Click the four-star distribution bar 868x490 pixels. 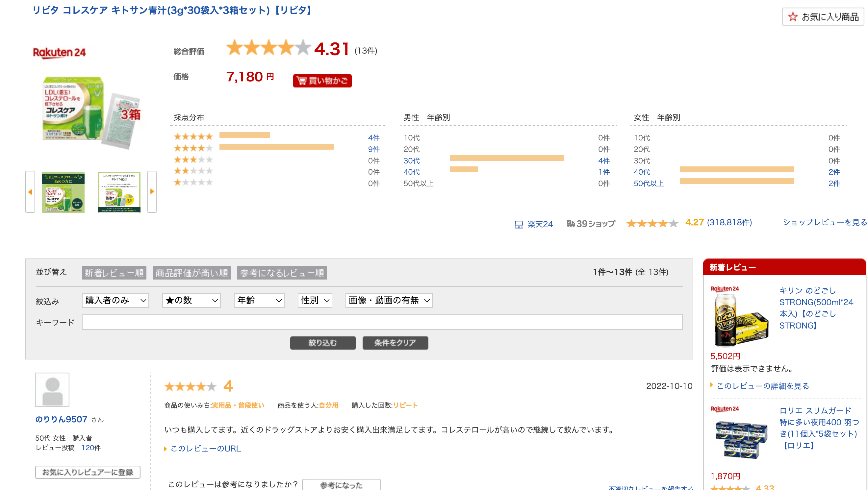(x=276, y=146)
